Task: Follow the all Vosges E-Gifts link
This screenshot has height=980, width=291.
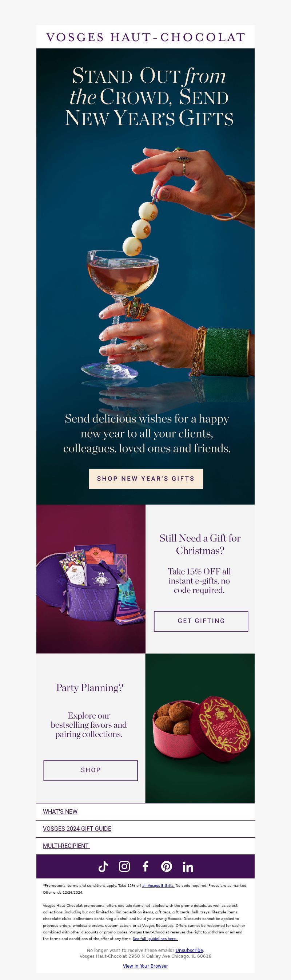Action: 158,885
